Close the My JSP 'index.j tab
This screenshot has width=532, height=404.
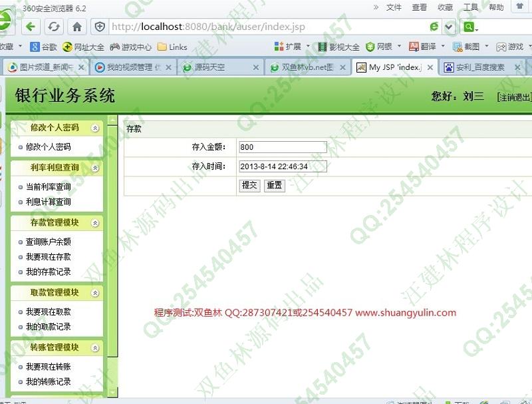(430, 68)
